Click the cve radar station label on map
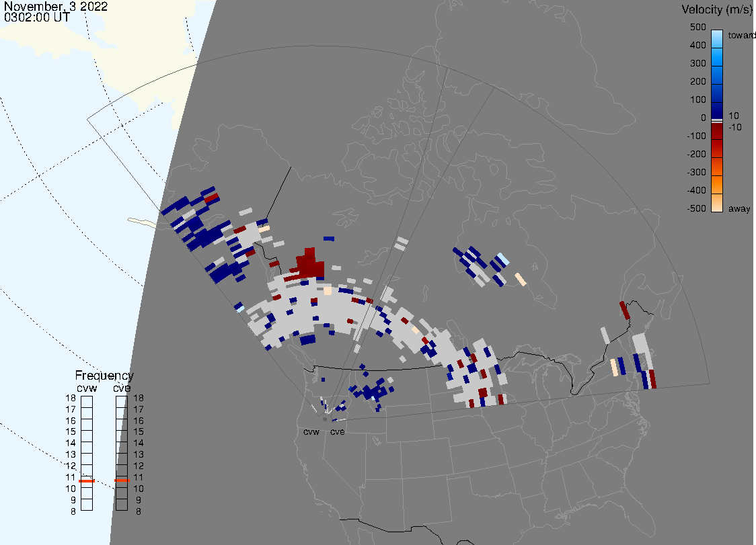Image resolution: width=756 pixels, height=545 pixels. click(x=337, y=432)
